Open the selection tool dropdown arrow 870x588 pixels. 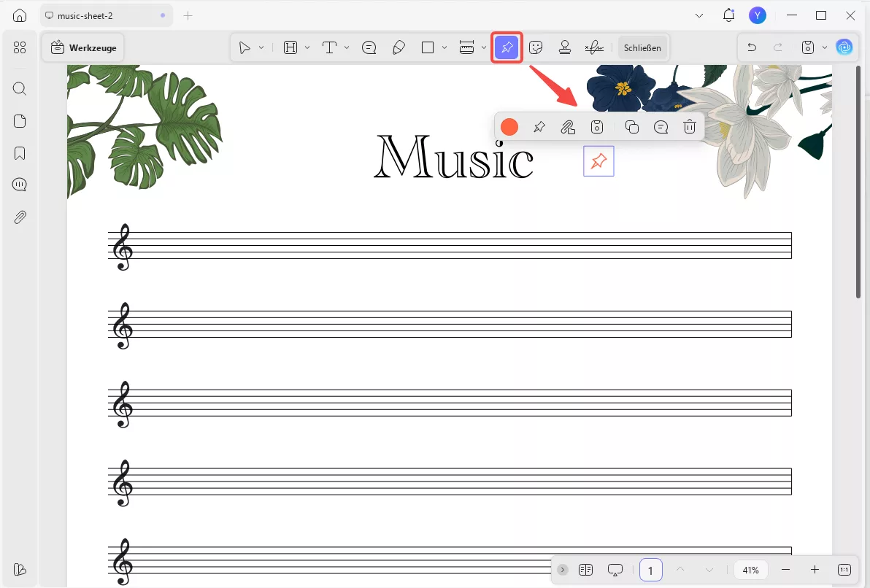(x=261, y=47)
